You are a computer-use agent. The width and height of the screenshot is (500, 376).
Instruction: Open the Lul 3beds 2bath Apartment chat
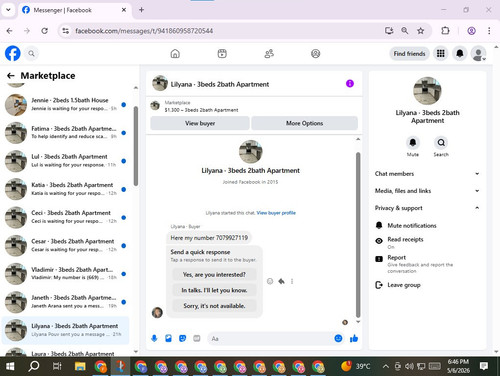(x=65, y=161)
